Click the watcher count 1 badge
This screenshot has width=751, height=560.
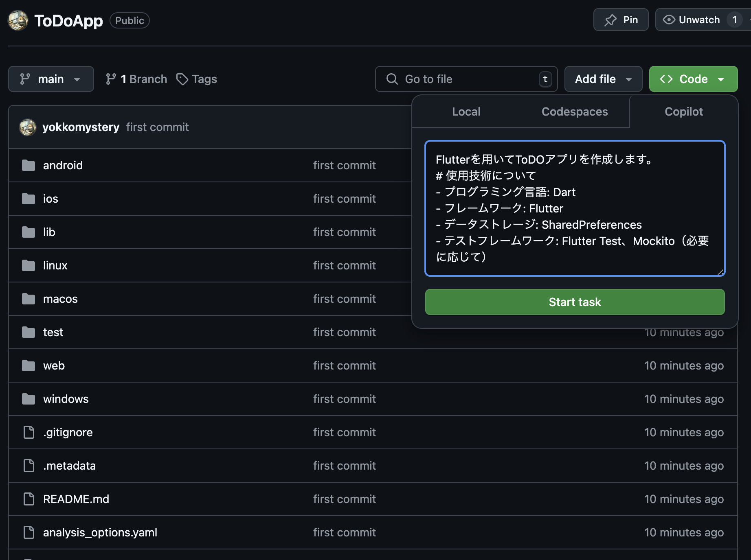pos(734,20)
